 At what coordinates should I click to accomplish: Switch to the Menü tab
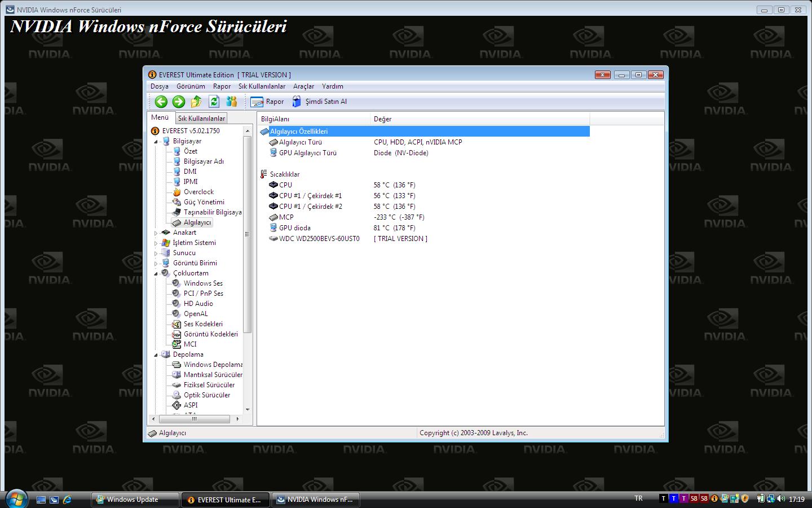point(160,117)
